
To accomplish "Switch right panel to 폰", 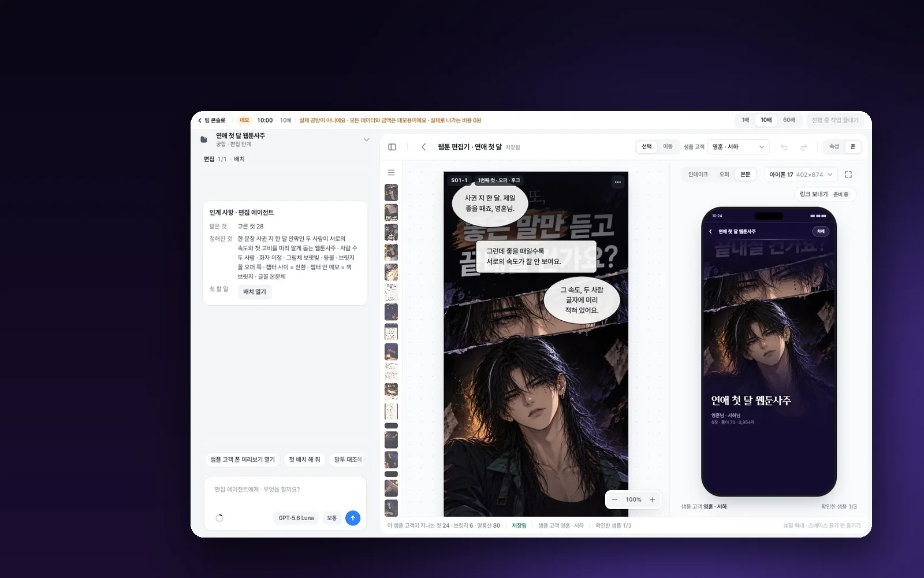I will click(x=853, y=147).
